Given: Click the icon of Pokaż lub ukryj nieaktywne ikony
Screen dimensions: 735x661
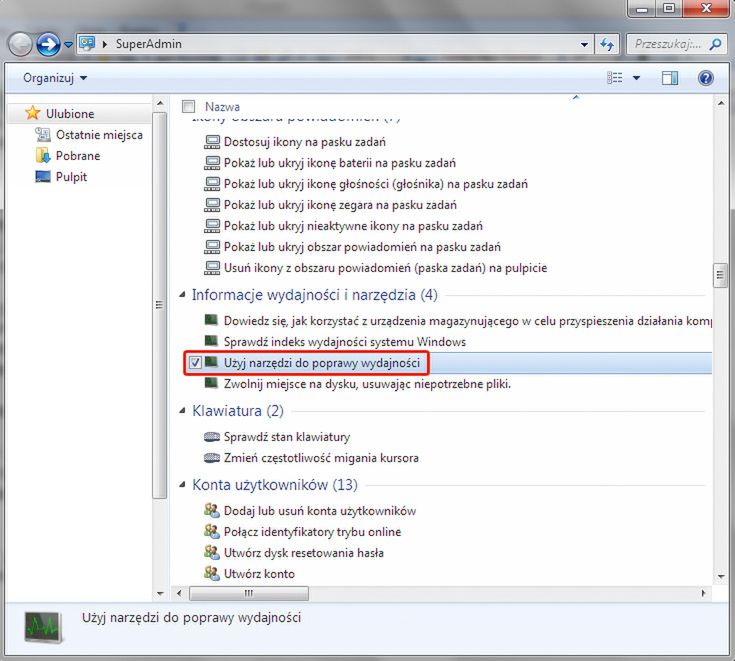Looking at the screenshot, I should pyautogui.click(x=212, y=225).
